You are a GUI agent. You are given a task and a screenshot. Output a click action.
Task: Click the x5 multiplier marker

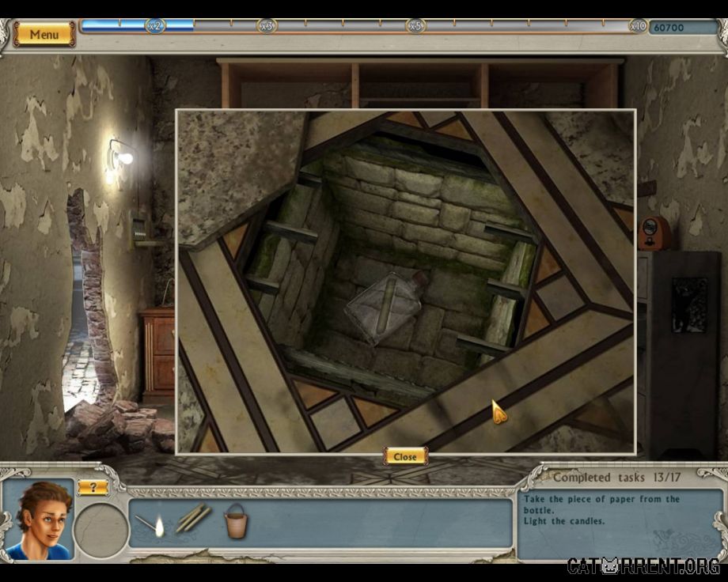(415, 26)
